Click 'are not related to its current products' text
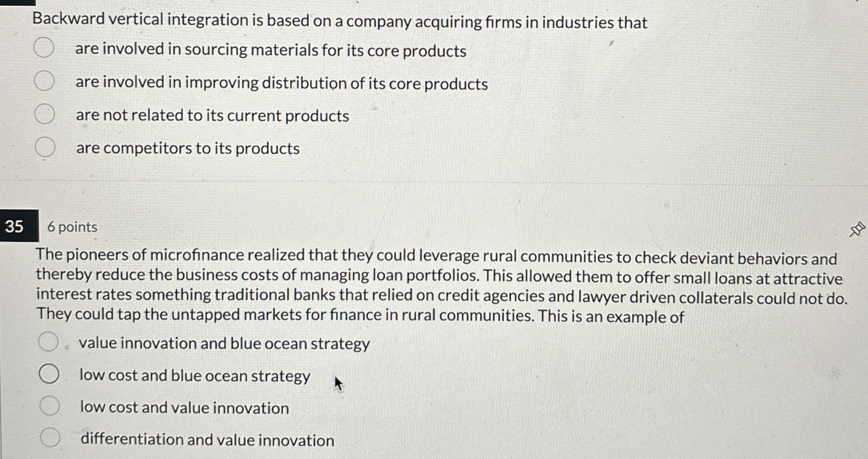Viewport: 868px width, 459px height. 212,116
